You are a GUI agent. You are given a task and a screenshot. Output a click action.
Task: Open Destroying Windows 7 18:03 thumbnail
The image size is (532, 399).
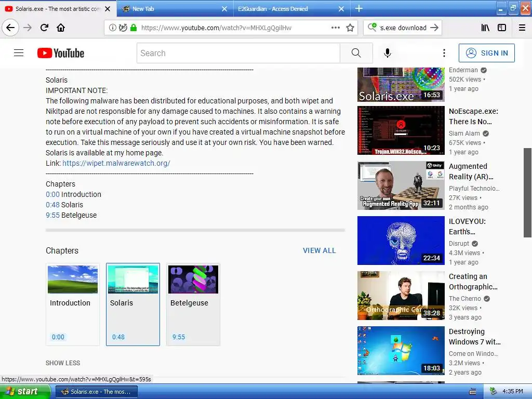[401, 351]
